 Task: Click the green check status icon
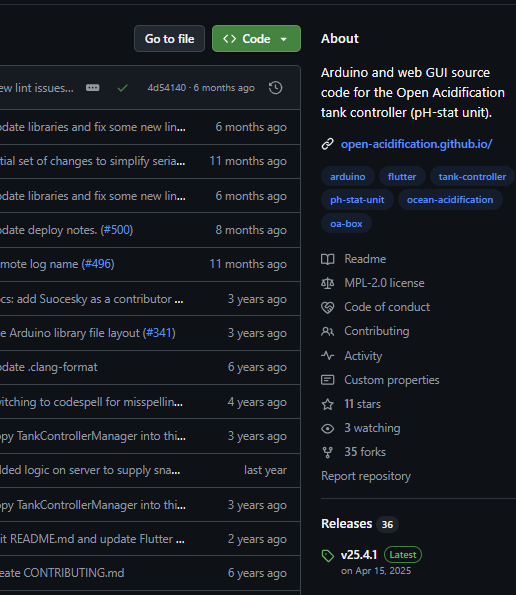(123, 88)
